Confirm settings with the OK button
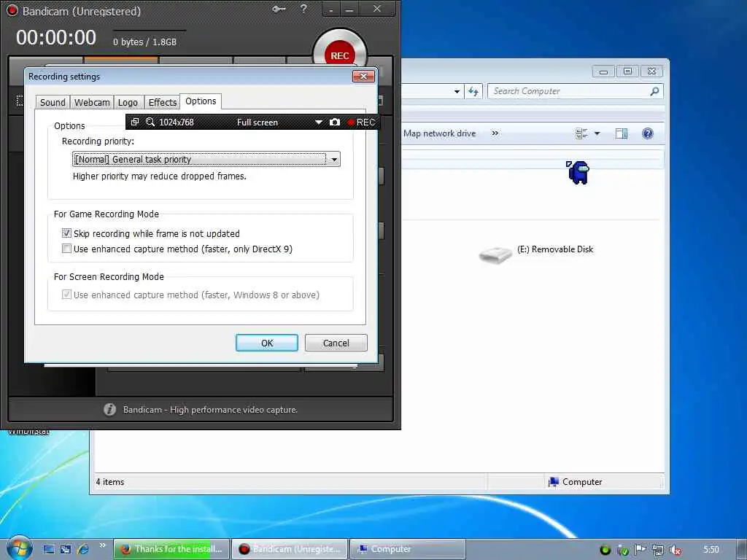 click(267, 343)
